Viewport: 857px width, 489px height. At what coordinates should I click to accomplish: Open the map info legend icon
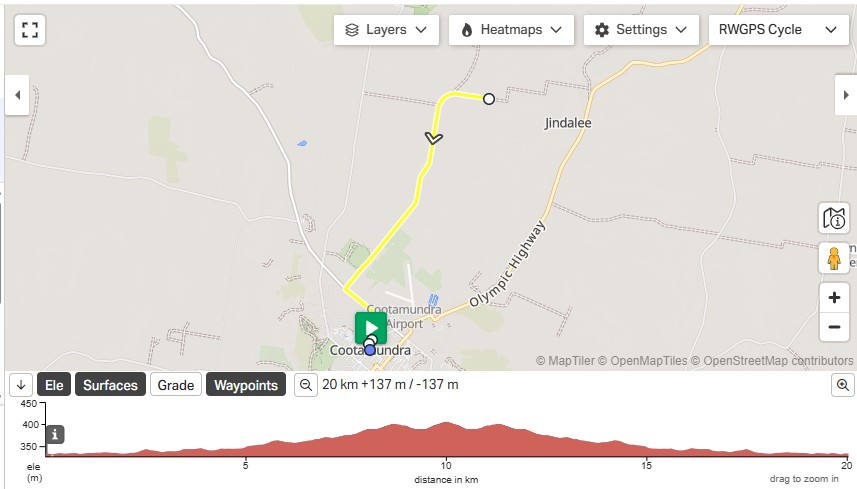[833, 218]
